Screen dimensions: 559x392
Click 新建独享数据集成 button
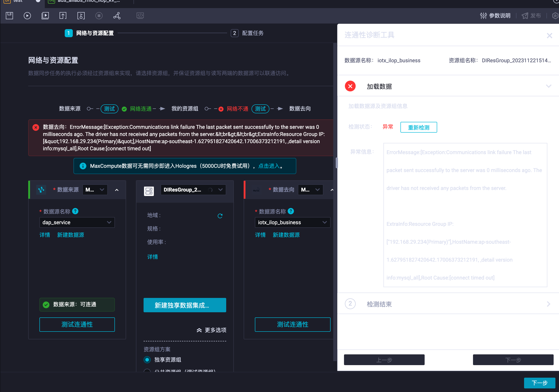pos(185,305)
